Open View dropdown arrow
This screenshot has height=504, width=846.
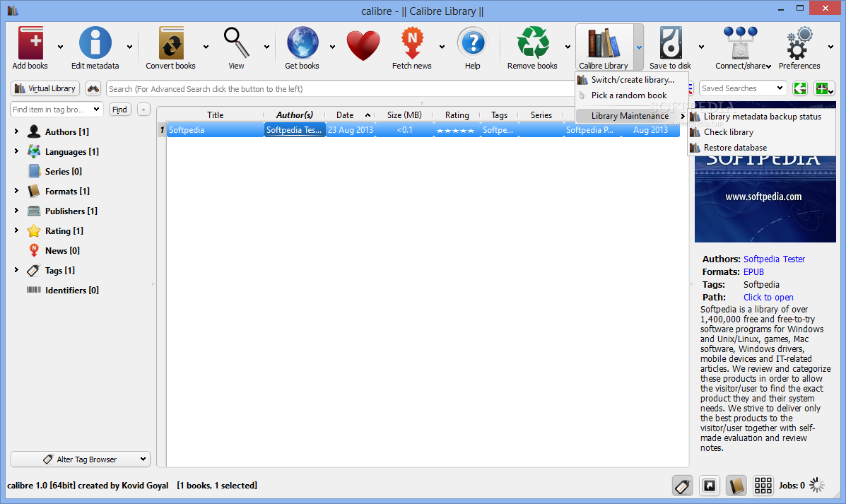coord(266,47)
